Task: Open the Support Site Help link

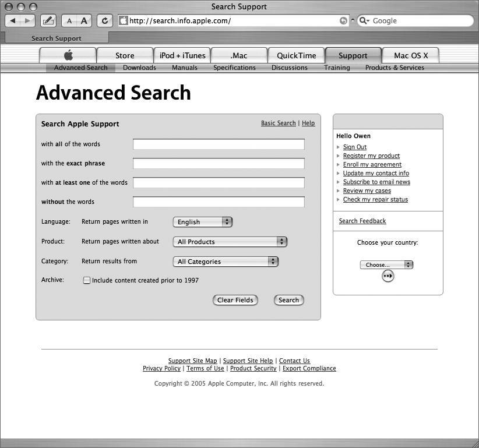Action: (248, 361)
